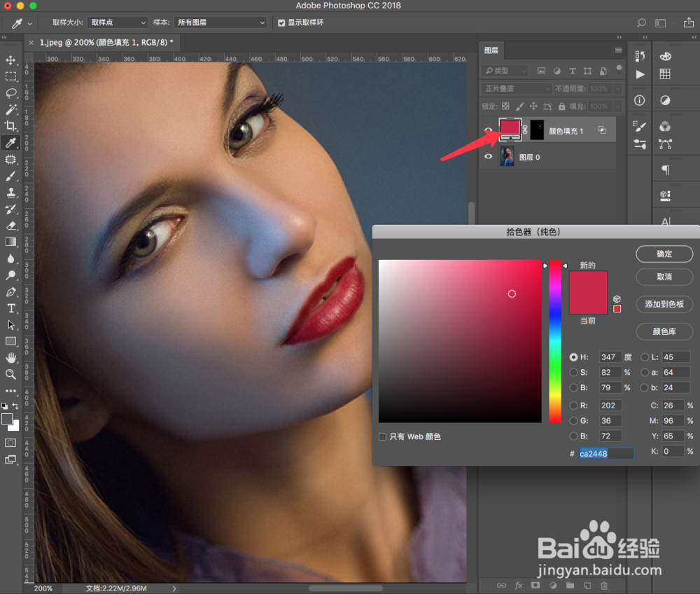Select the Rectangle shape tool
This screenshot has width=700, height=594.
pos(10,342)
